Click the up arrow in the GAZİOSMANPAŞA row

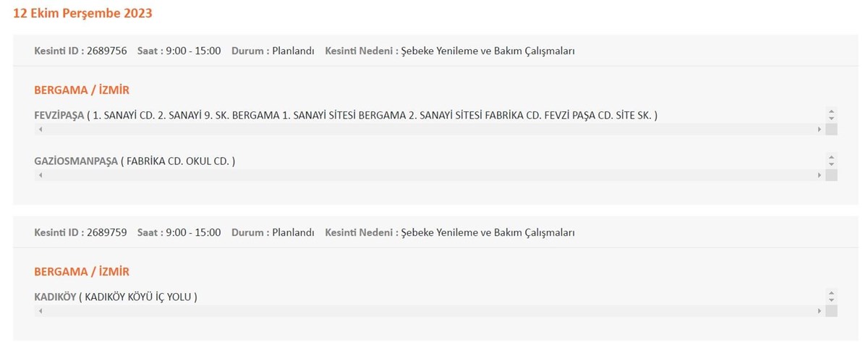point(831,157)
